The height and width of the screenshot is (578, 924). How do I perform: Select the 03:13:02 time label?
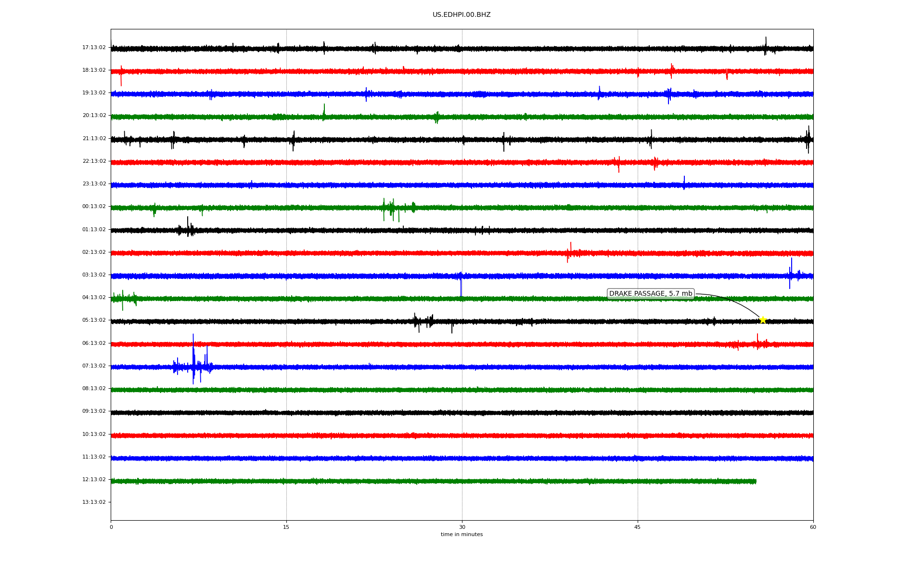click(94, 275)
